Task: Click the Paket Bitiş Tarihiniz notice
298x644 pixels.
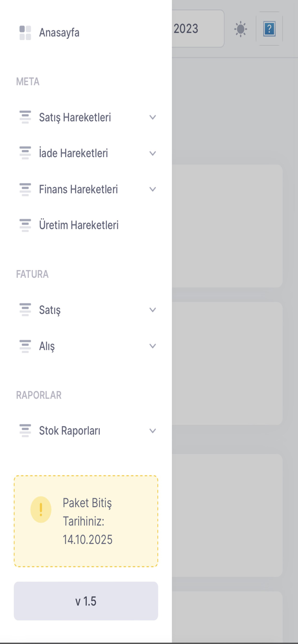Action: click(x=87, y=521)
